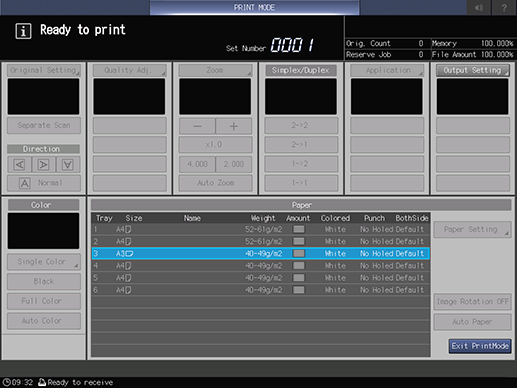Click Simplex/Duplex header
Image resolution: width=517 pixels, height=388 pixels.
tap(301, 70)
